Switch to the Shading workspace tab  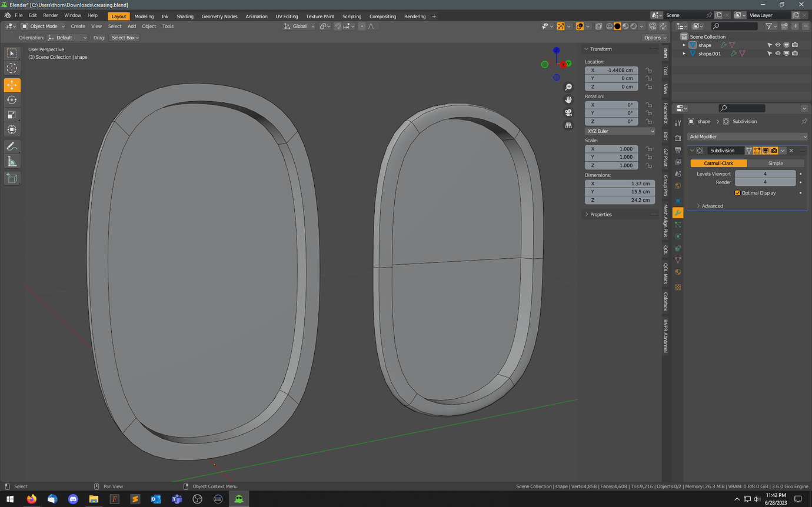[185, 16]
